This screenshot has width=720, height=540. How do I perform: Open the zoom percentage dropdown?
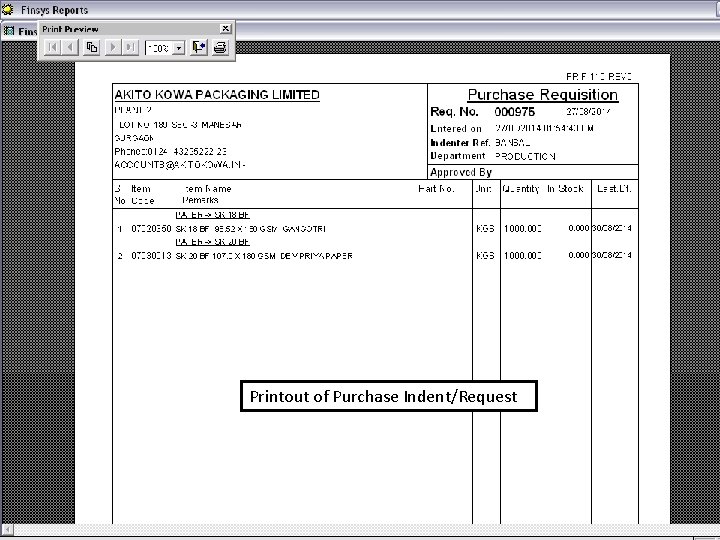(x=179, y=48)
